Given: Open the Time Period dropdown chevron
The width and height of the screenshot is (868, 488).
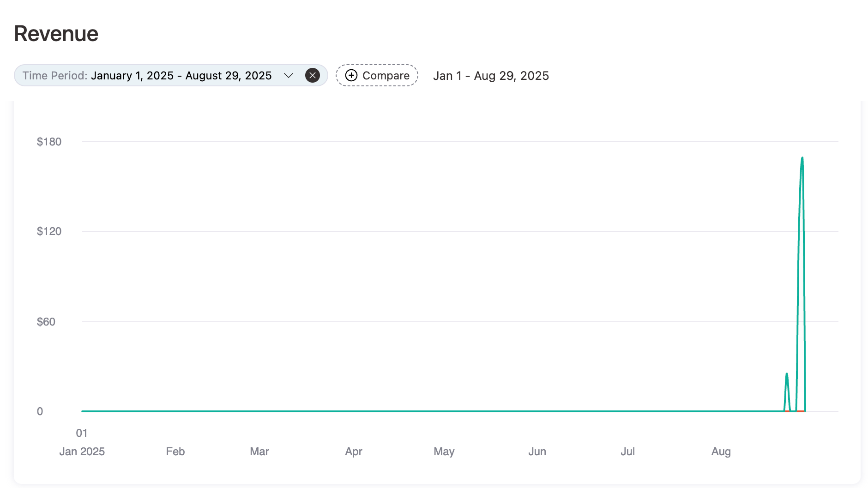Looking at the screenshot, I should 289,75.
